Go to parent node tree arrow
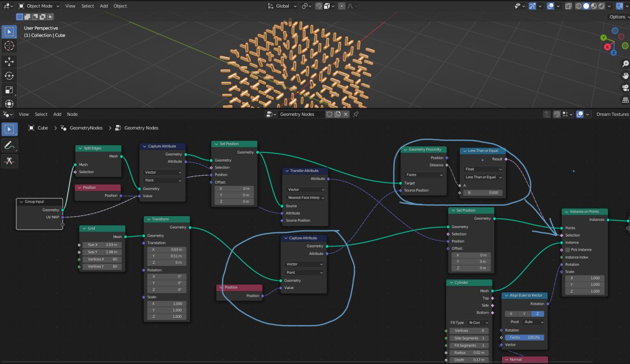630x364 pixels. pyautogui.click(x=547, y=114)
